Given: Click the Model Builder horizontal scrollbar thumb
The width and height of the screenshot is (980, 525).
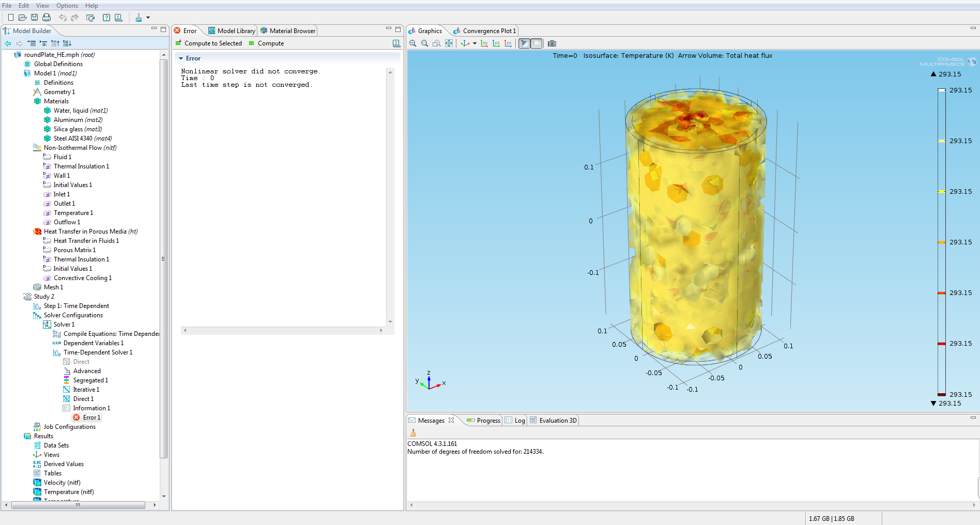Looking at the screenshot, I should [x=78, y=505].
